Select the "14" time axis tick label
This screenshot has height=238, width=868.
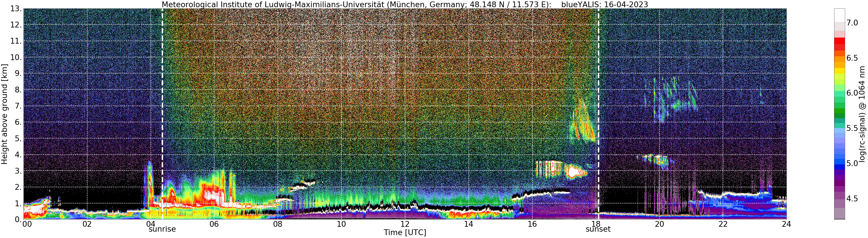pyautogui.click(x=468, y=224)
